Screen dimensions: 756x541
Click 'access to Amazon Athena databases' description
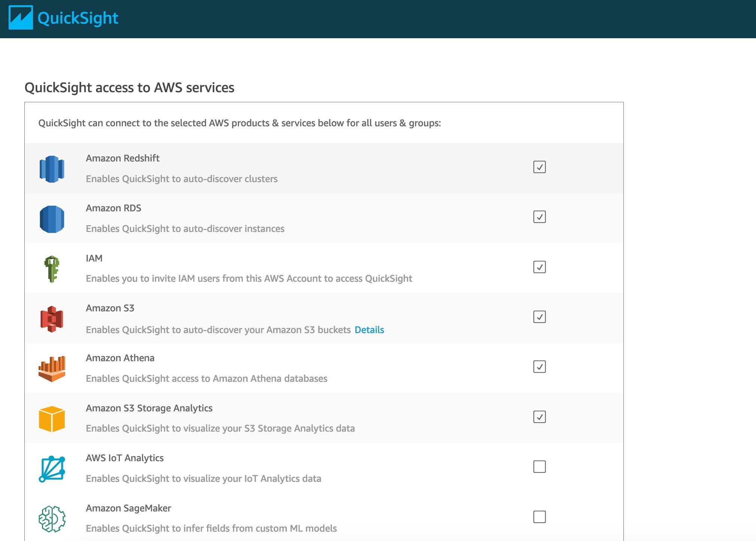206,378
